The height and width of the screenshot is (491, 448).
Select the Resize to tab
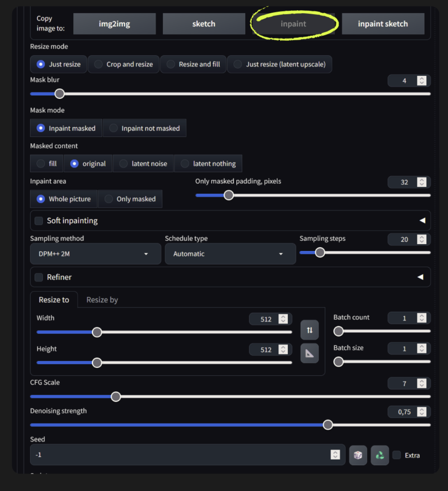click(54, 300)
